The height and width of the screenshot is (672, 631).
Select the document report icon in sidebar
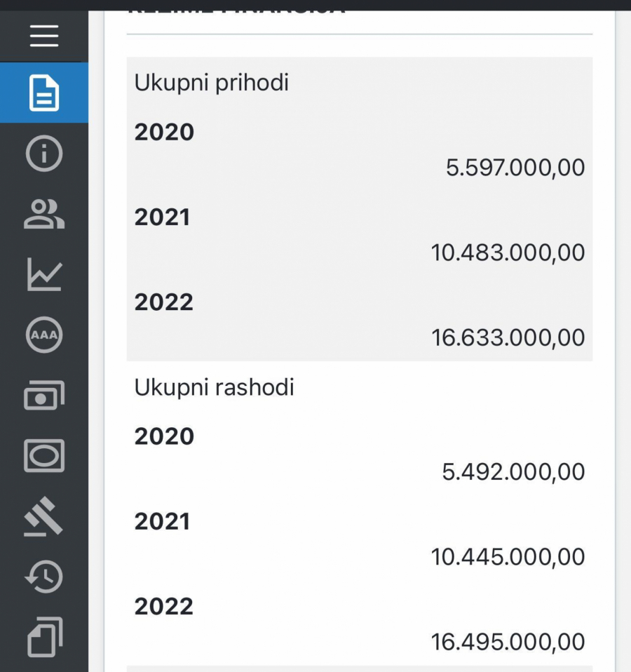[x=44, y=93]
